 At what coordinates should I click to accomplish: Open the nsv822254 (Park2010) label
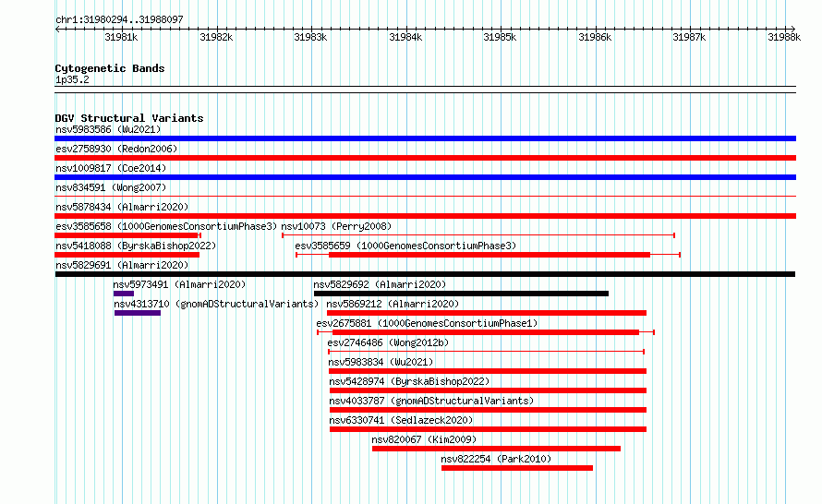[496, 459]
